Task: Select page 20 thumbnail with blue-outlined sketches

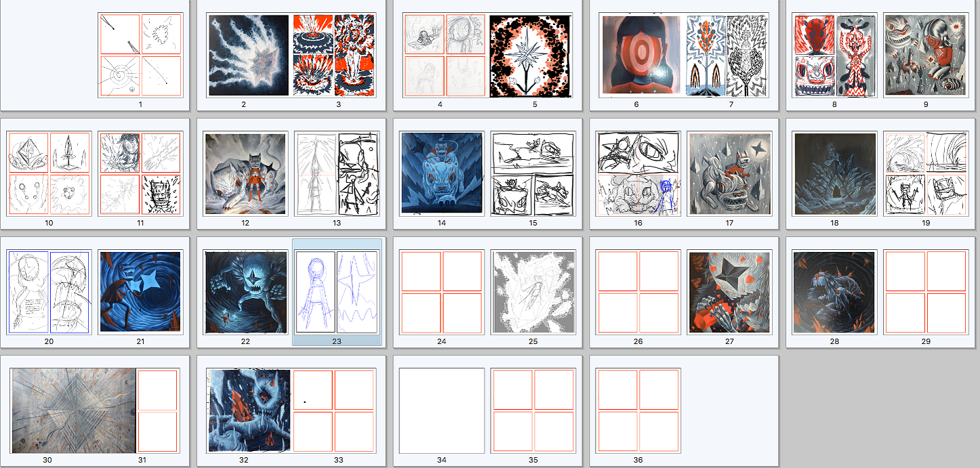Action: pyautogui.click(x=49, y=293)
